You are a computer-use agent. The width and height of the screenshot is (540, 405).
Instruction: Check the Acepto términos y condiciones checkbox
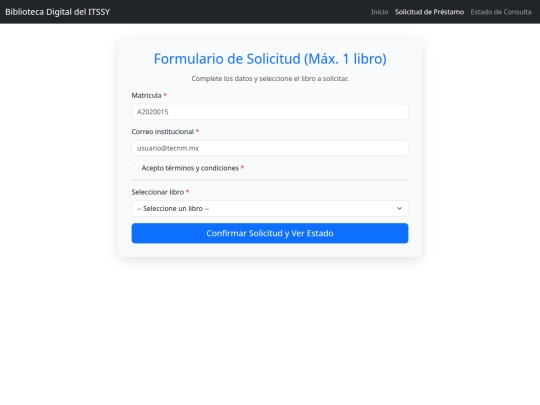pos(135,168)
